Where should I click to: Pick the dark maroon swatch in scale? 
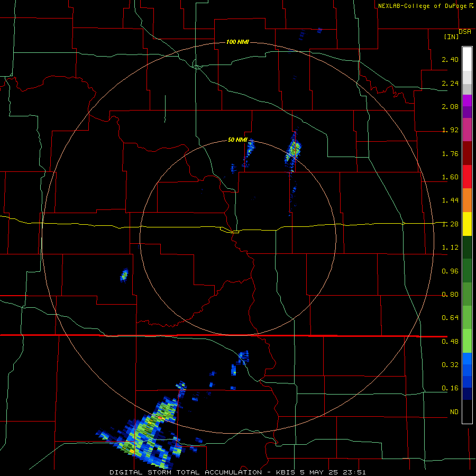[467, 153]
